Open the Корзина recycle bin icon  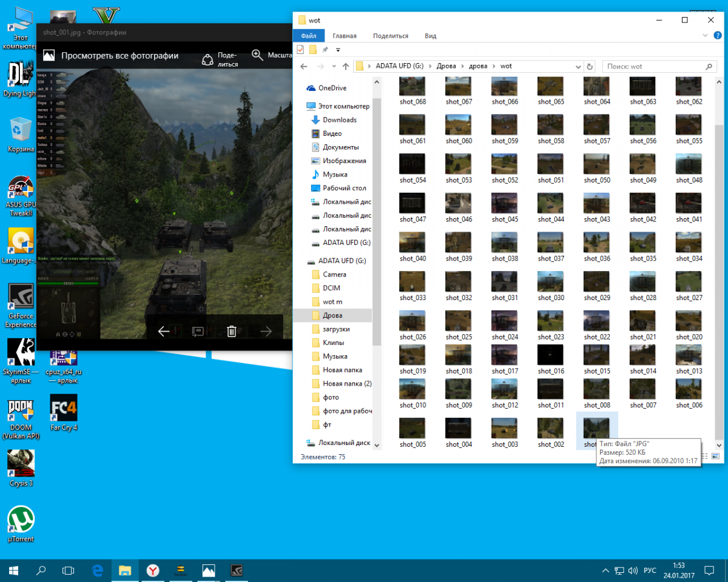tap(21, 135)
